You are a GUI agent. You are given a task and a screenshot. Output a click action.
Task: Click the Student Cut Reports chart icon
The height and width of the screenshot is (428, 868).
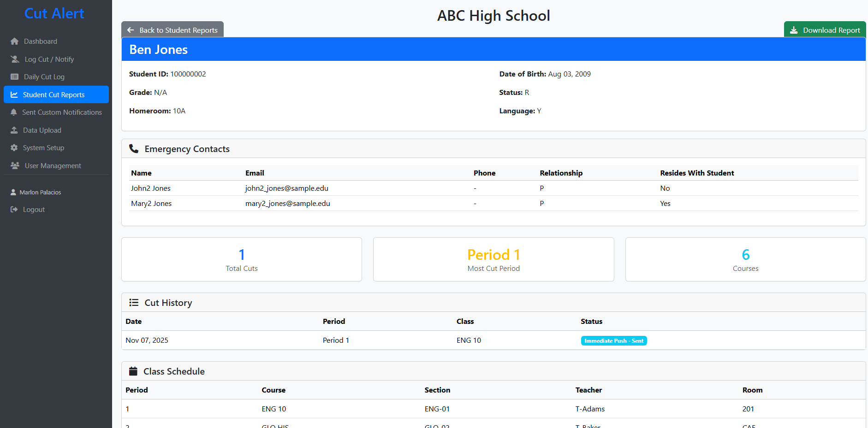[14, 94]
